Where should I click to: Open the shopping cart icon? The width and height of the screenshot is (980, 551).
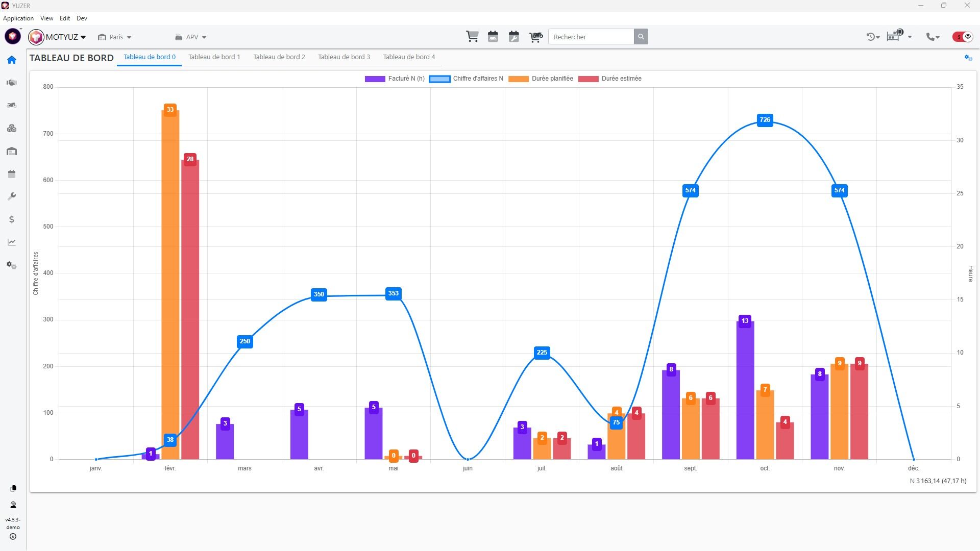472,37
